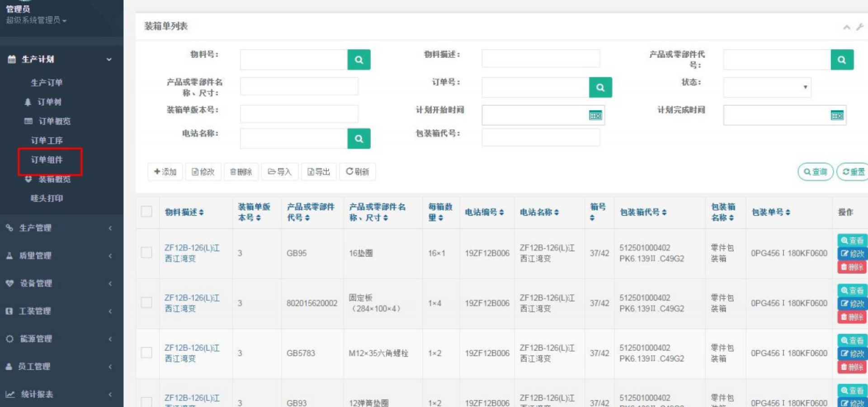Click the search icon beside 物料号 field
868x407 pixels.
[359, 60]
